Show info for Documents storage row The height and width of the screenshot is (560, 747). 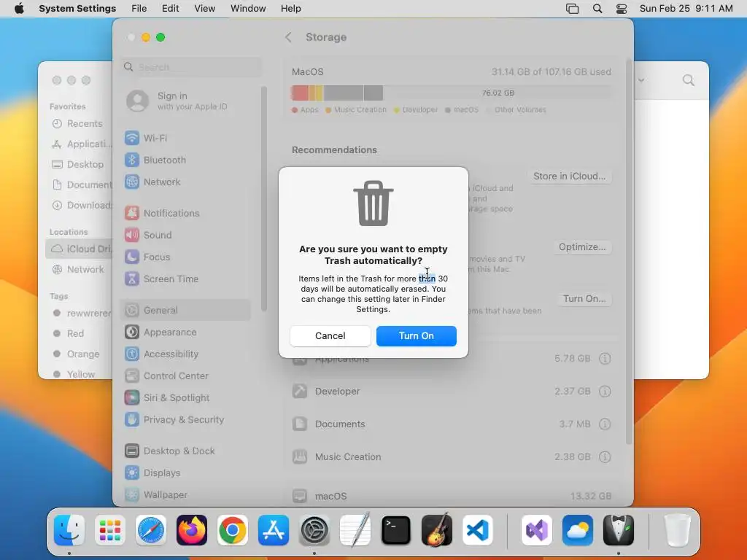point(605,424)
